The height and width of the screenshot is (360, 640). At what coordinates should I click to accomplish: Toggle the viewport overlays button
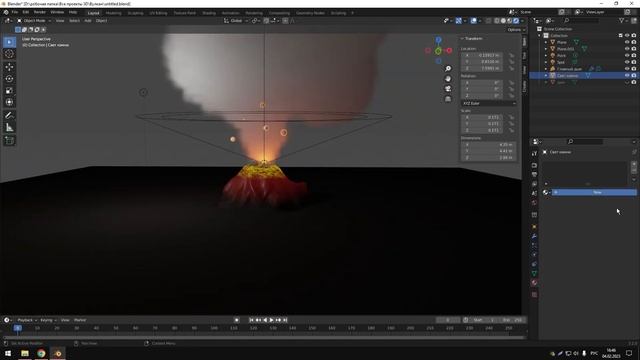tap(473, 20)
